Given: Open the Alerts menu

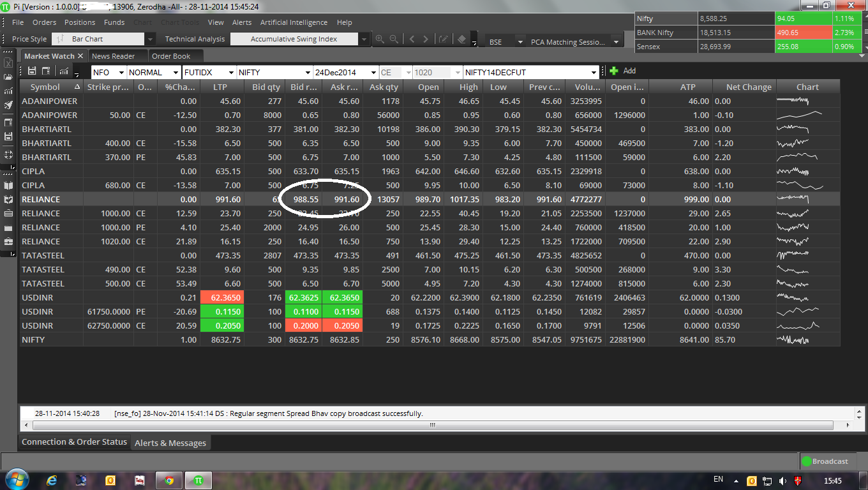Looking at the screenshot, I should tap(242, 22).
